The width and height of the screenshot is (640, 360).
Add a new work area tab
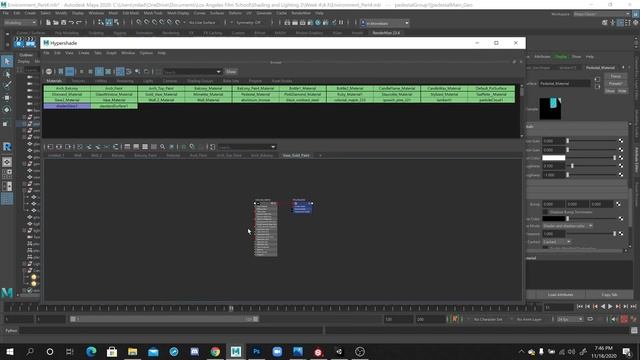pos(320,156)
